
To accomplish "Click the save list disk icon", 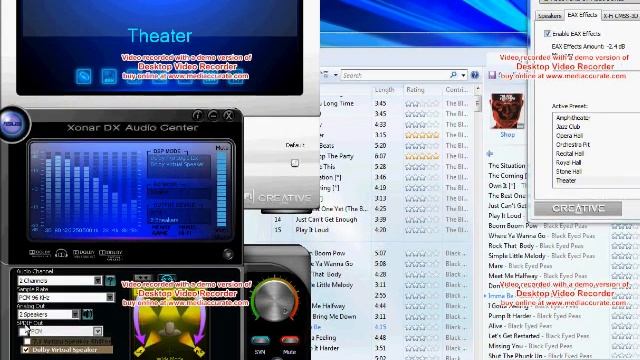I will coord(492,75).
